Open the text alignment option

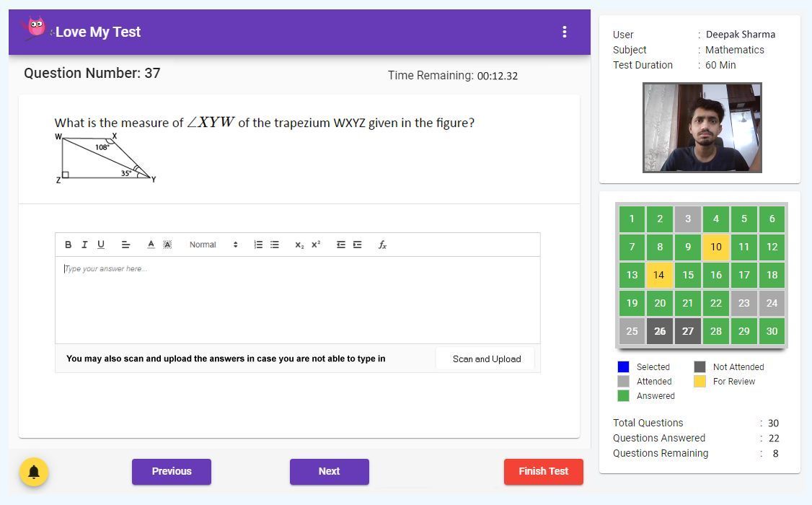click(126, 245)
